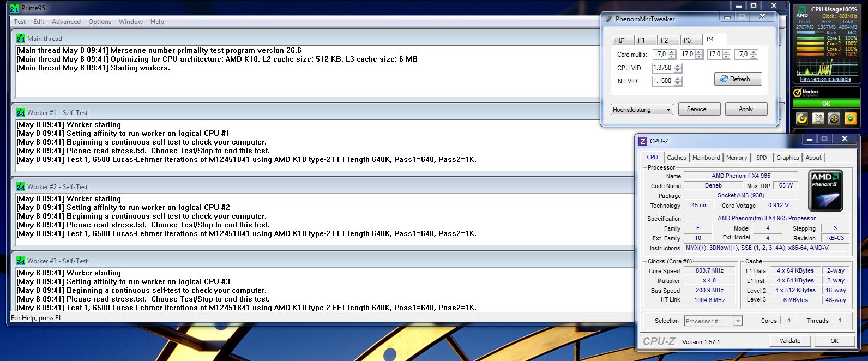Open the Options menu in Prime95
The image size is (868, 361).
click(100, 22)
